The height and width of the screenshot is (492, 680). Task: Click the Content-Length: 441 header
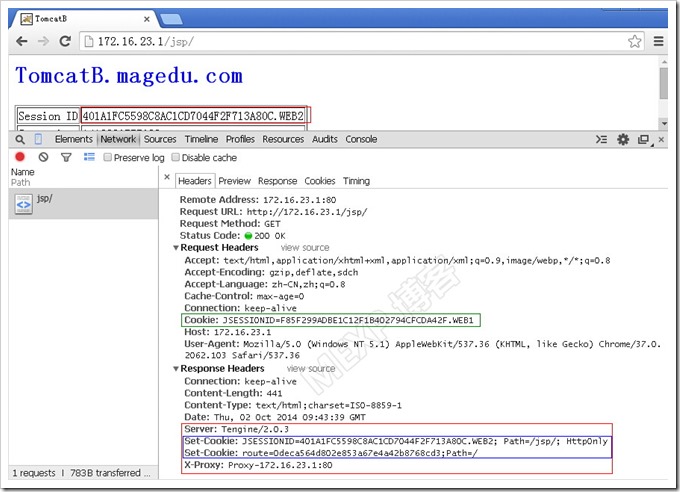pos(233,393)
